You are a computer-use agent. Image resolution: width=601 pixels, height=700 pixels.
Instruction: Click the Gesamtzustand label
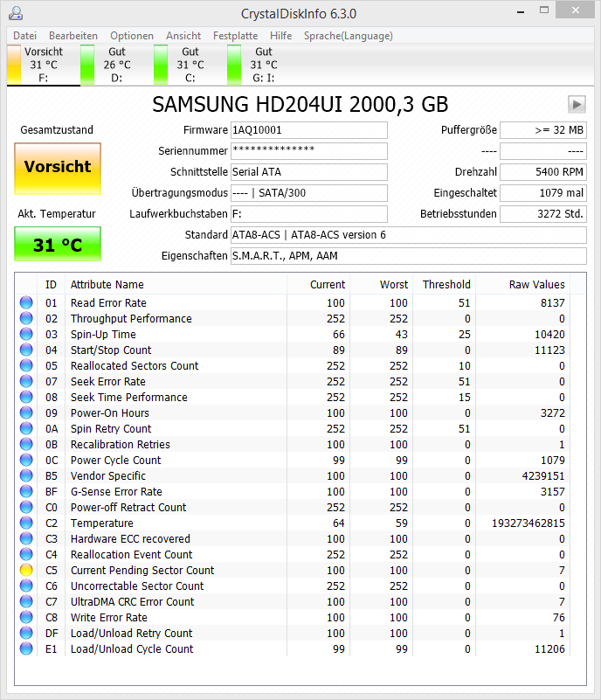(x=57, y=130)
